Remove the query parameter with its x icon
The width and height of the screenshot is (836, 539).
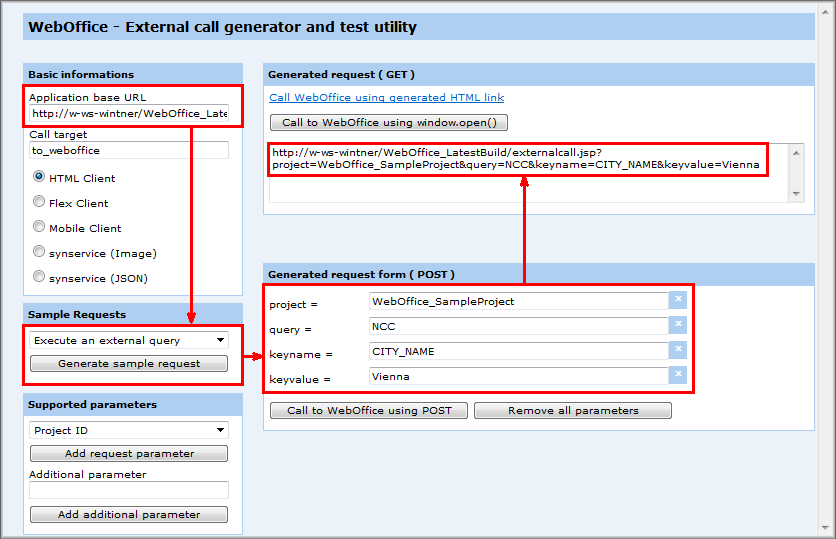point(678,325)
